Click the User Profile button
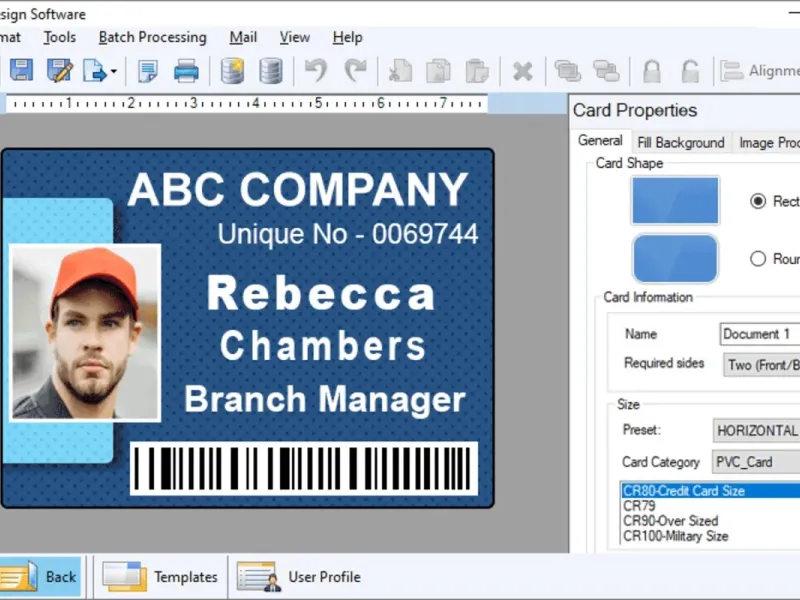This screenshot has height=600, width=800. [x=299, y=577]
